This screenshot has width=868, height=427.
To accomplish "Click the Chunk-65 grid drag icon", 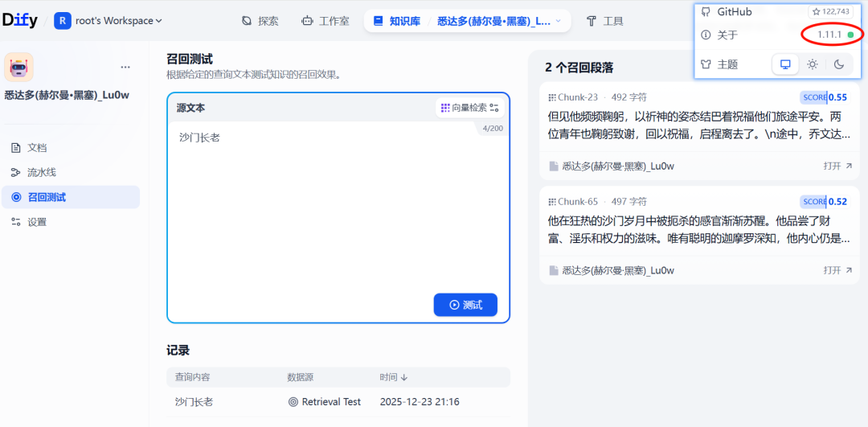I will 551,202.
